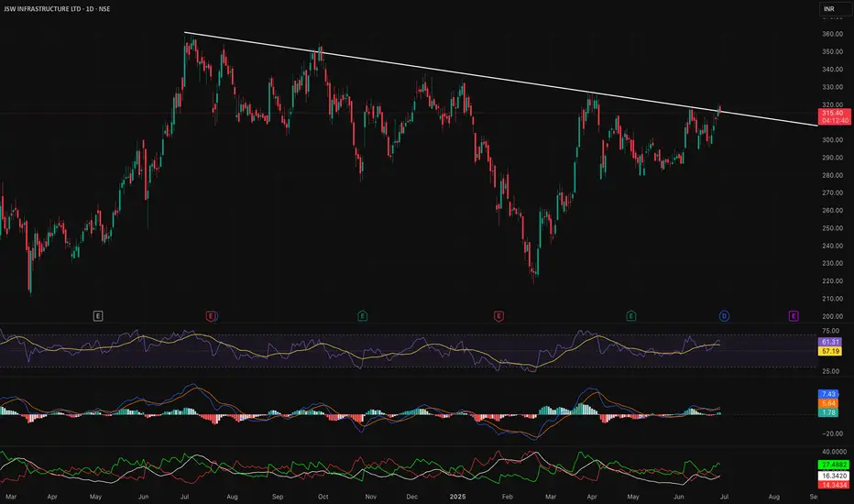Click the Feb label on time axis

507,497
